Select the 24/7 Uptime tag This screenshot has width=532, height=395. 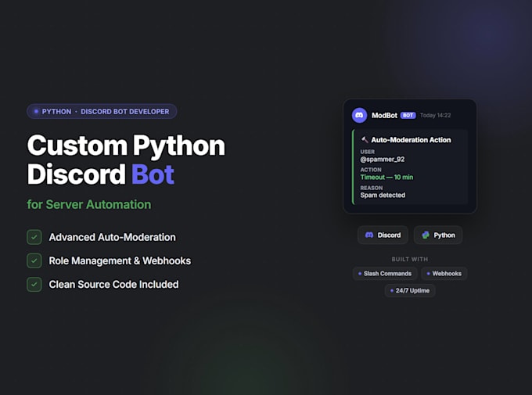410,290
